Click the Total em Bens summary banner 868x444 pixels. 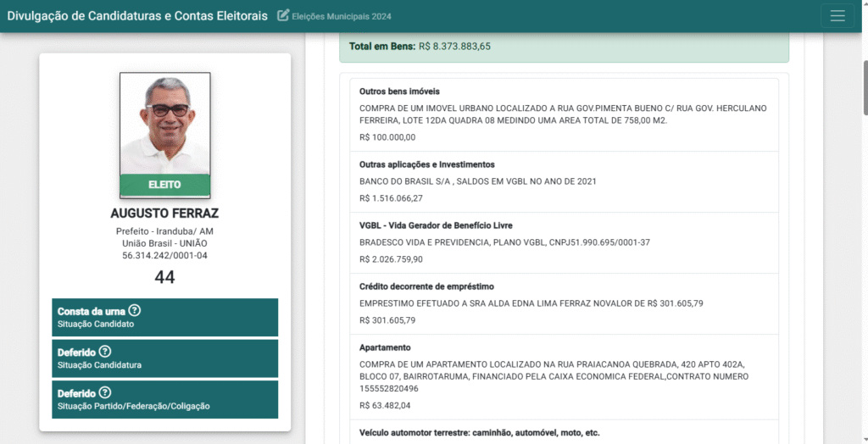point(564,46)
